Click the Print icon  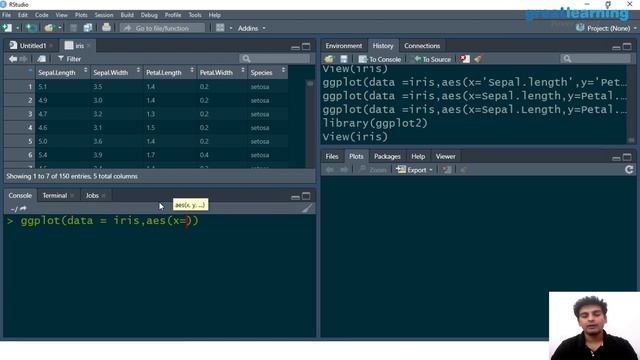tap(106, 28)
